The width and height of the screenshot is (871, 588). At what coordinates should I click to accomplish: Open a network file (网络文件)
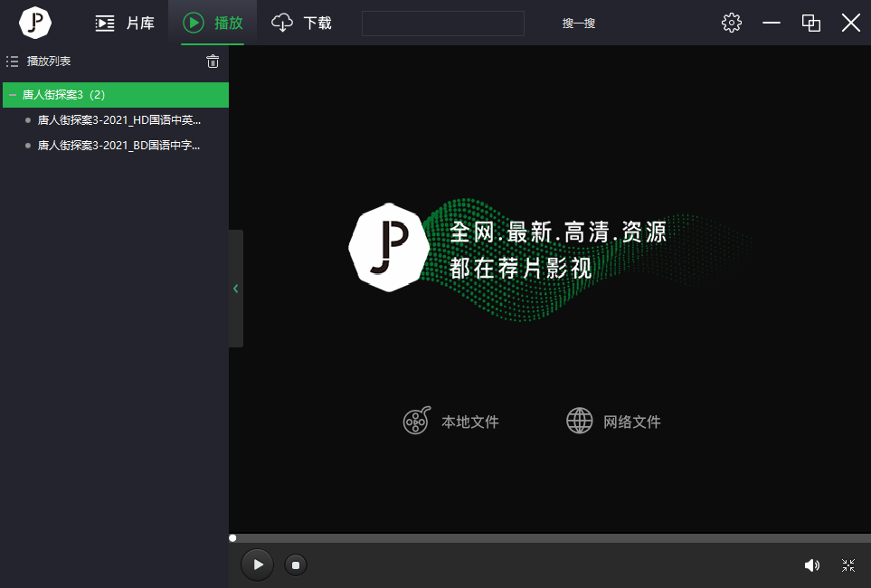point(613,421)
